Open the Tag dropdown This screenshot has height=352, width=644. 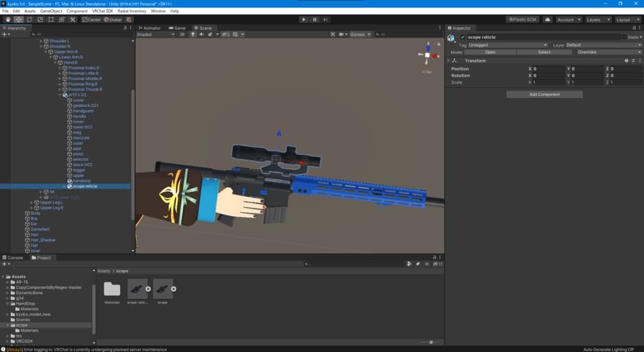click(x=508, y=45)
